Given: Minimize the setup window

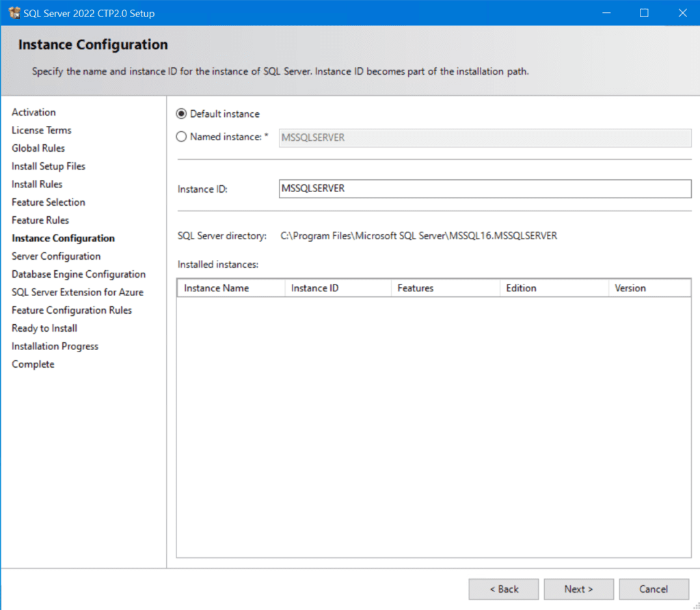Looking at the screenshot, I should point(606,13).
